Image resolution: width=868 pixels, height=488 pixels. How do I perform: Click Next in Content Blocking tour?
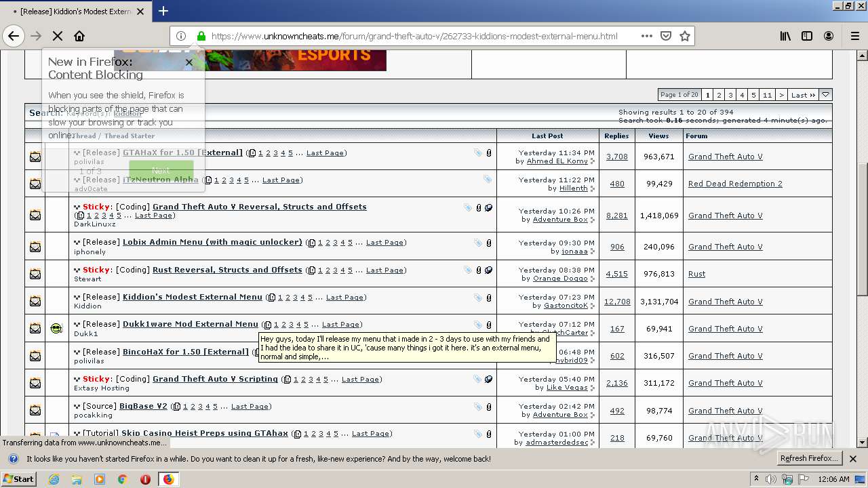pos(161,170)
